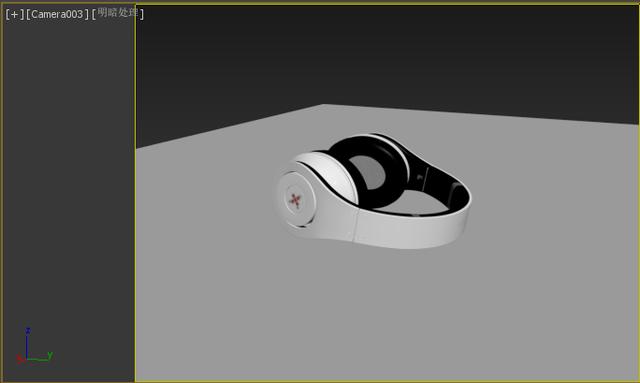Open the Camera003 viewport view menu
This screenshot has width=640, height=383.
coord(57,14)
